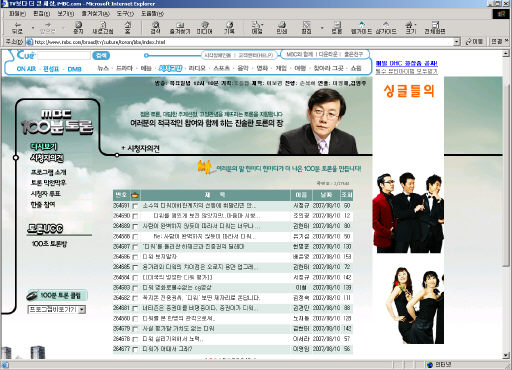
Task: Click the Back (뒤로) toolbar button
Action: click(x=17, y=28)
